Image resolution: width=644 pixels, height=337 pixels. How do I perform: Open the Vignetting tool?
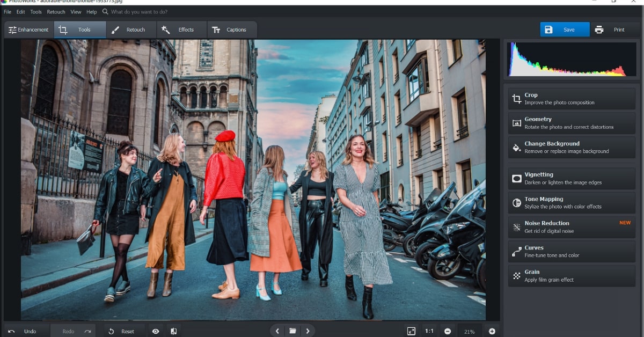point(572,178)
